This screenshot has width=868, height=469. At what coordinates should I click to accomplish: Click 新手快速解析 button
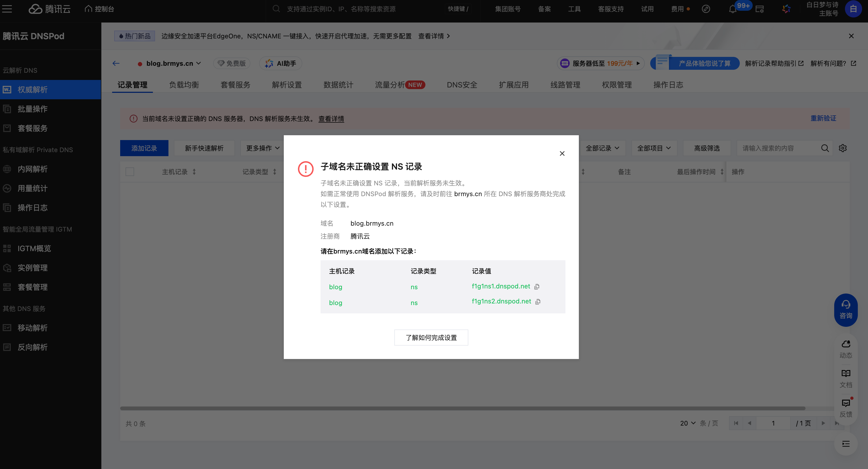pyautogui.click(x=204, y=148)
